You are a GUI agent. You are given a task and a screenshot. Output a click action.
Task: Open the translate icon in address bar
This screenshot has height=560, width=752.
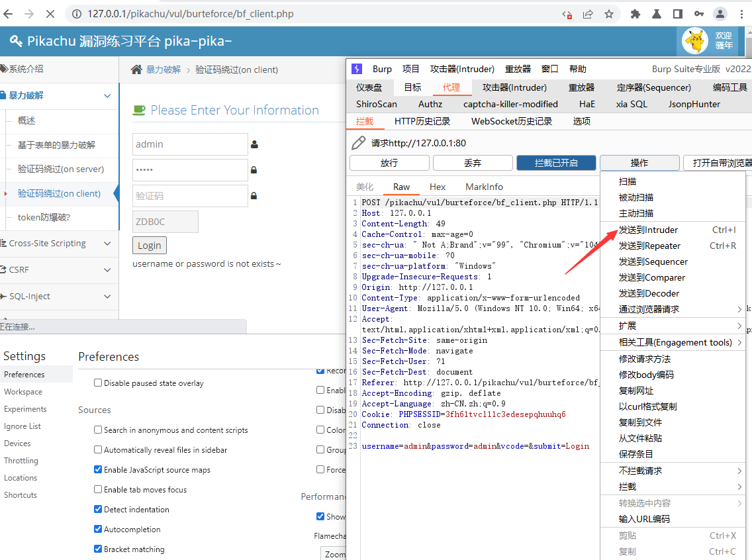(567, 15)
